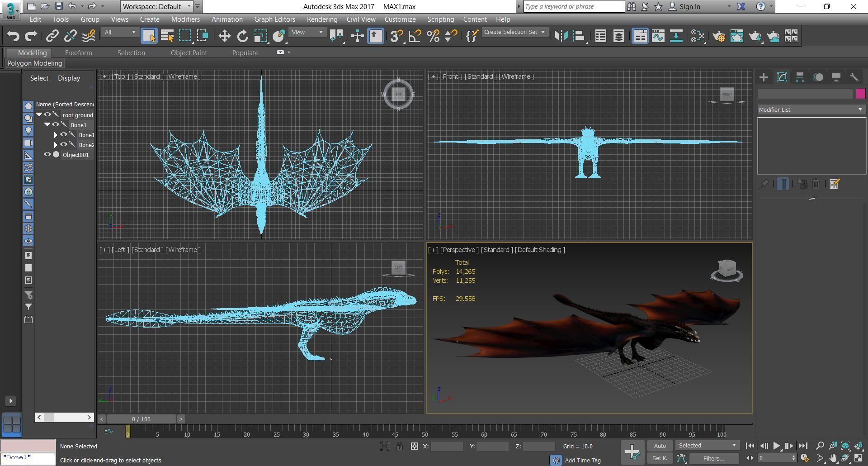Click the scene explorer horizontal scrollbar
This screenshot has width=868, height=466.
click(x=64, y=417)
